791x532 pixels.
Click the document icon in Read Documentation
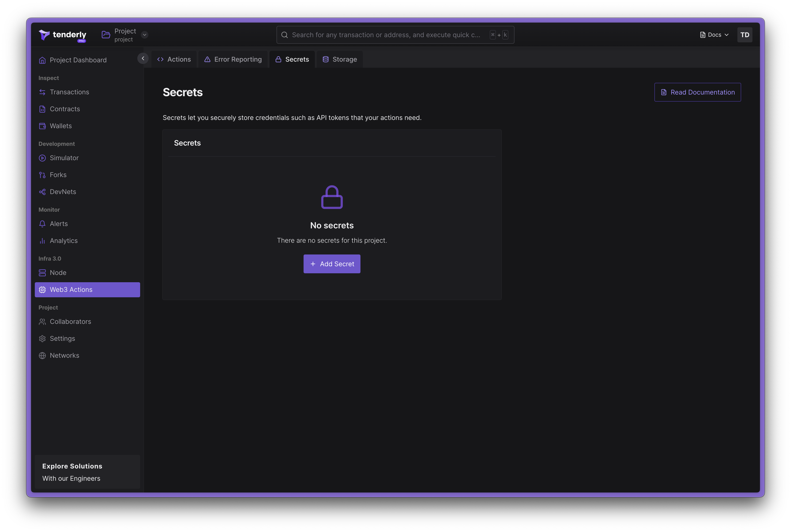[664, 92]
